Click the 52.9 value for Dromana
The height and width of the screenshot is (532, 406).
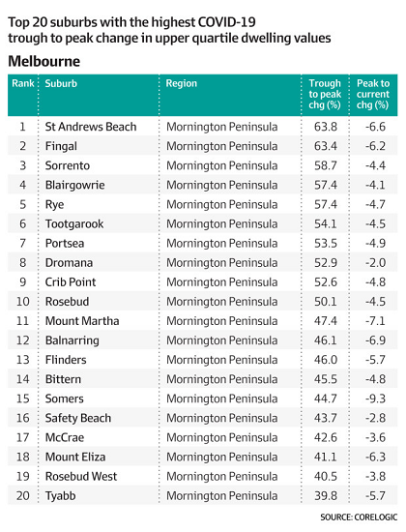click(x=326, y=262)
